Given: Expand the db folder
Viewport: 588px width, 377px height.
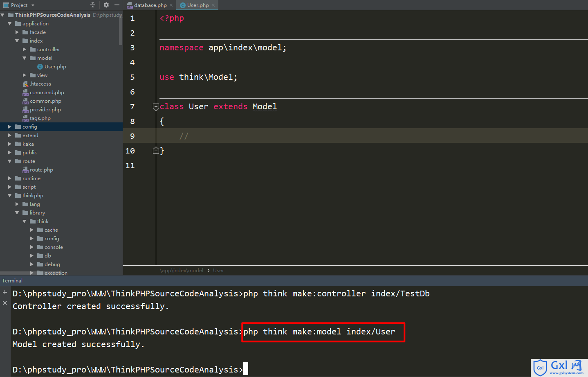Looking at the screenshot, I should pyautogui.click(x=32, y=256).
